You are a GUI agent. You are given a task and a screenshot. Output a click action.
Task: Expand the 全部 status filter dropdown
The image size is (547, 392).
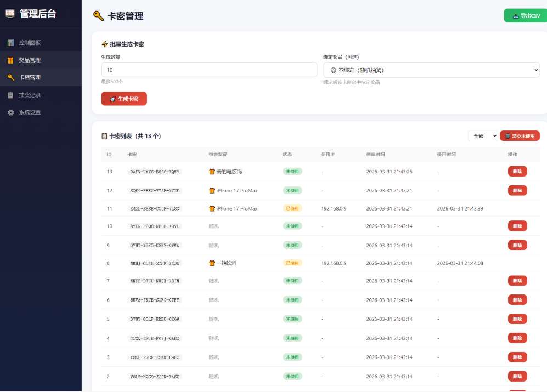click(x=483, y=136)
